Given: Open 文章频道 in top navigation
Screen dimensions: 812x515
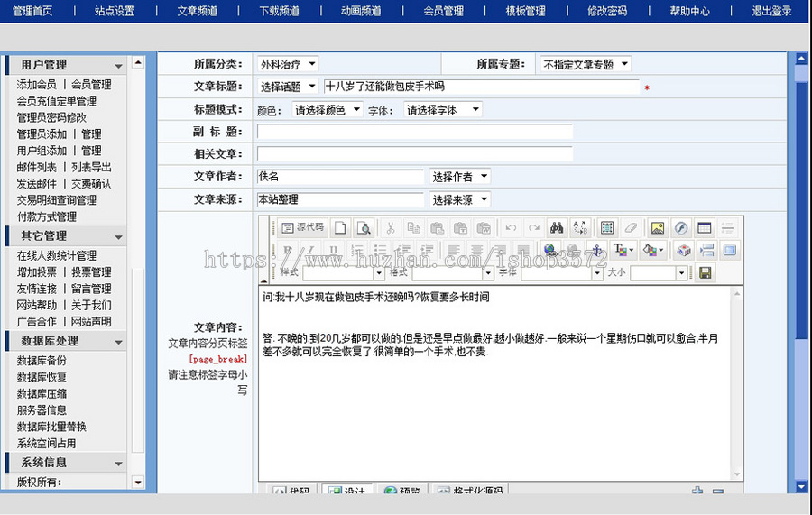Looking at the screenshot, I should point(198,11).
